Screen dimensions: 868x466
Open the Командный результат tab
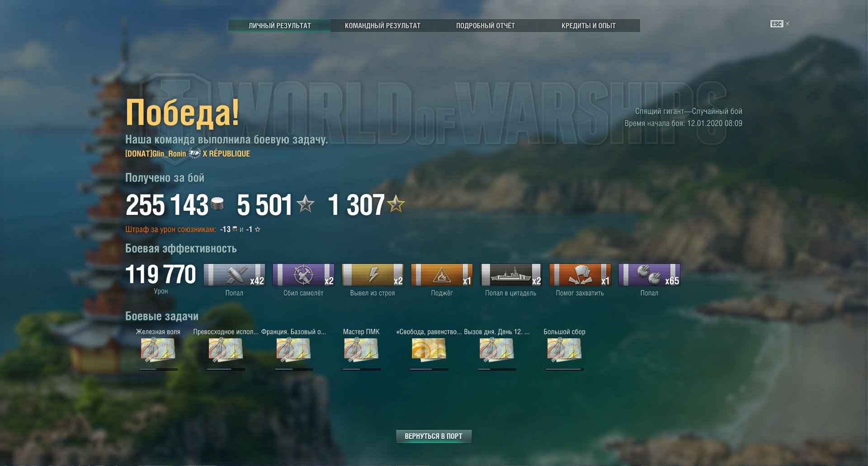point(382,26)
